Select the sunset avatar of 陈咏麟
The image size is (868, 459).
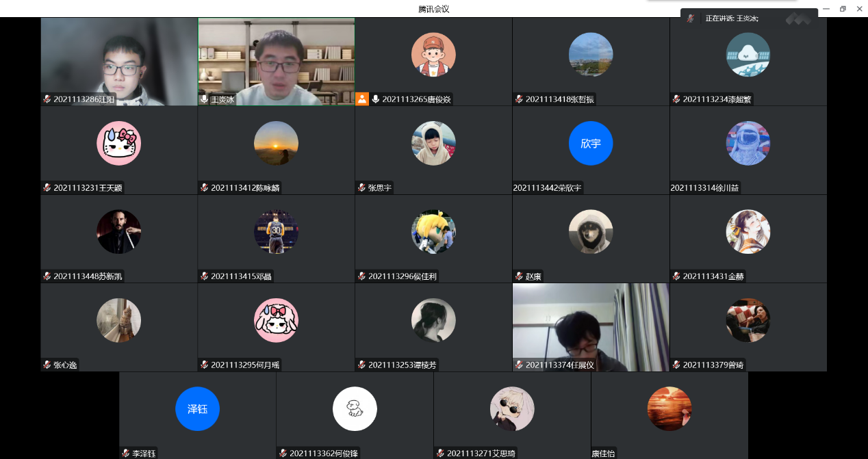coord(276,144)
